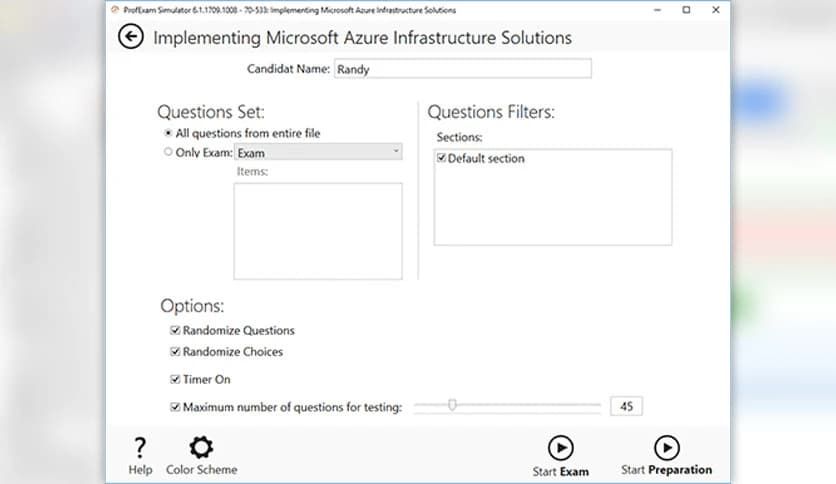This screenshot has height=484, width=836.
Task: Open the Color Scheme gear icon
Action: click(x=201, y=447)
